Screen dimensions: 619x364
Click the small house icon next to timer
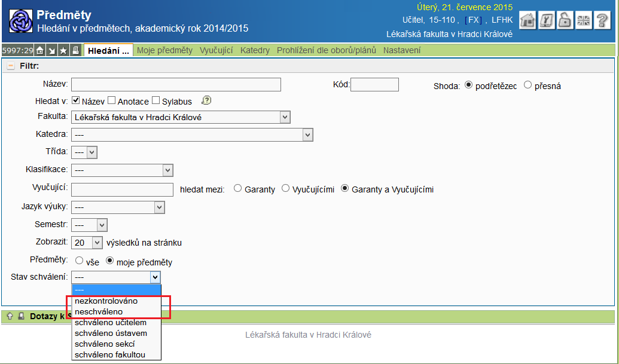pos(39,51)
